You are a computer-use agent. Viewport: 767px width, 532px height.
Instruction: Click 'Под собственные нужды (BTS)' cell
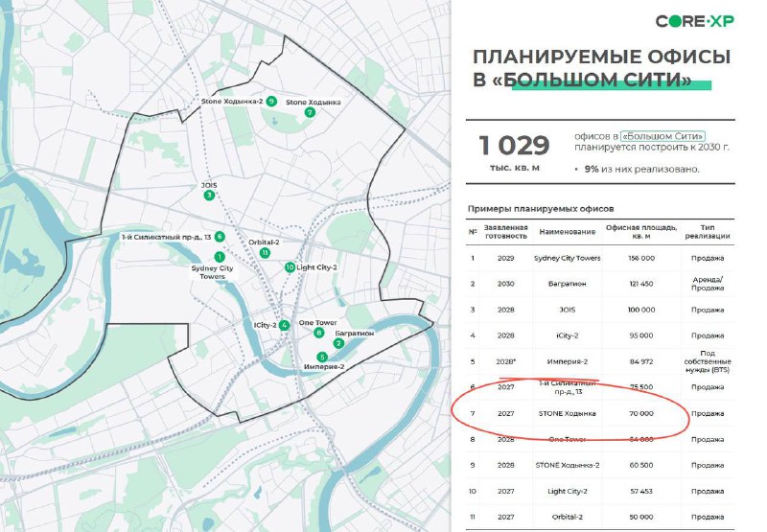708,361
